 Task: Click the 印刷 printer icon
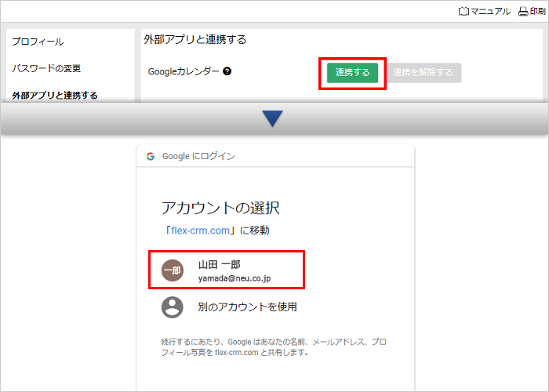(x=523, y=12)
